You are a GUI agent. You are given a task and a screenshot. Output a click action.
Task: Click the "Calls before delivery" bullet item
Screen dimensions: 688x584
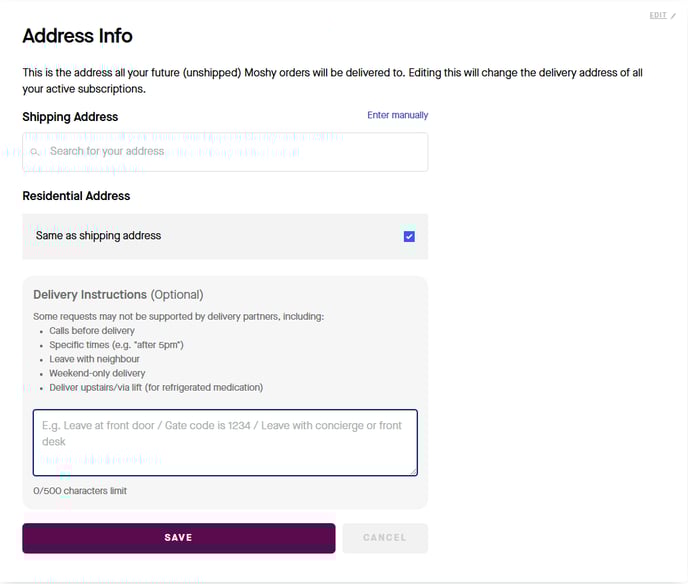(x=92, y=331)
